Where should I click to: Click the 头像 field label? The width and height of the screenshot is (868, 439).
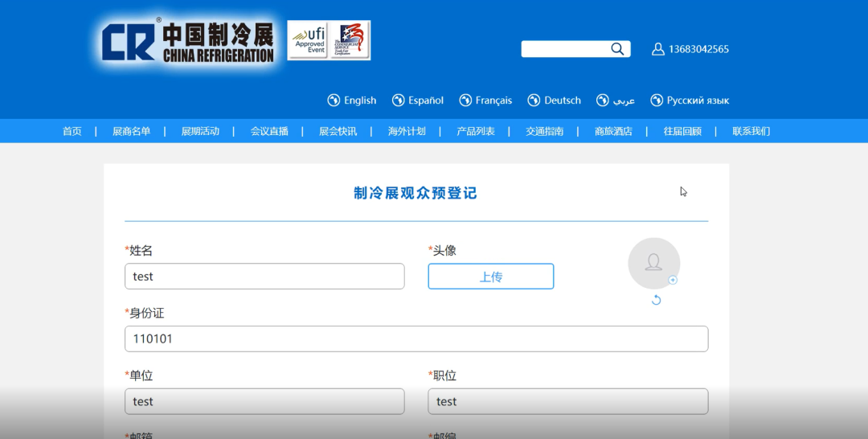coord(444,251)
